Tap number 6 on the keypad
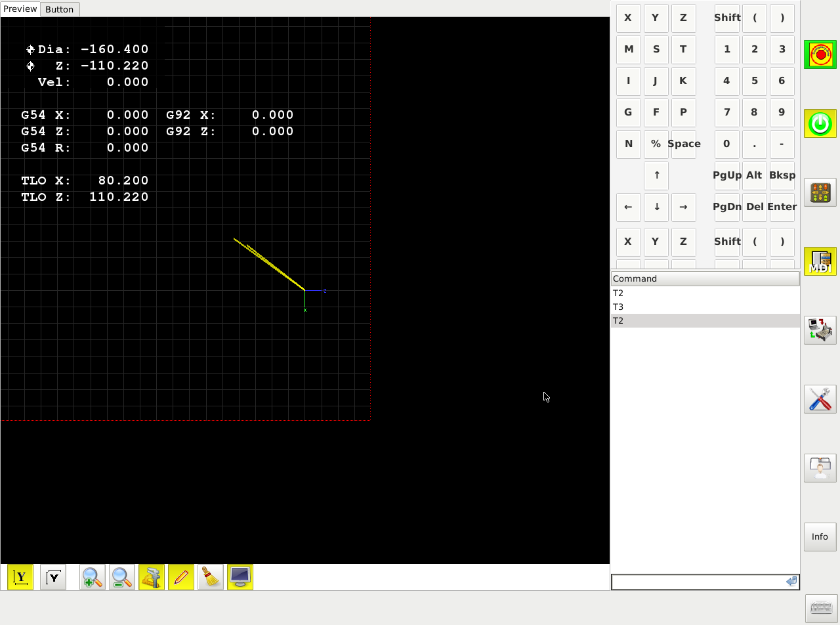This screenshot has height=625, width=840. coord(782,81)
